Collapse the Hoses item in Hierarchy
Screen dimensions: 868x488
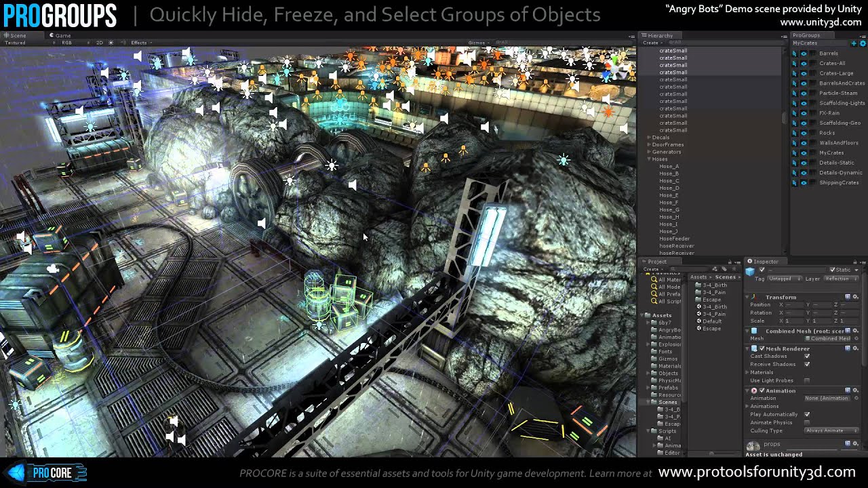[x=649, y=159]
